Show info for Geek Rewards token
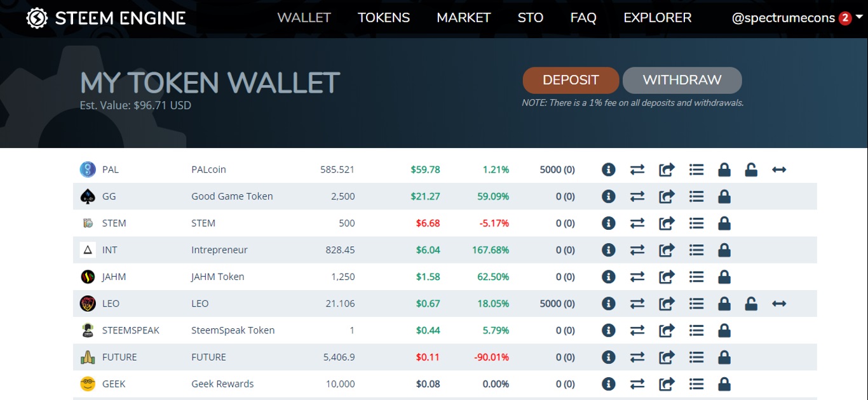The image size is (868, 400). (609, 383)
